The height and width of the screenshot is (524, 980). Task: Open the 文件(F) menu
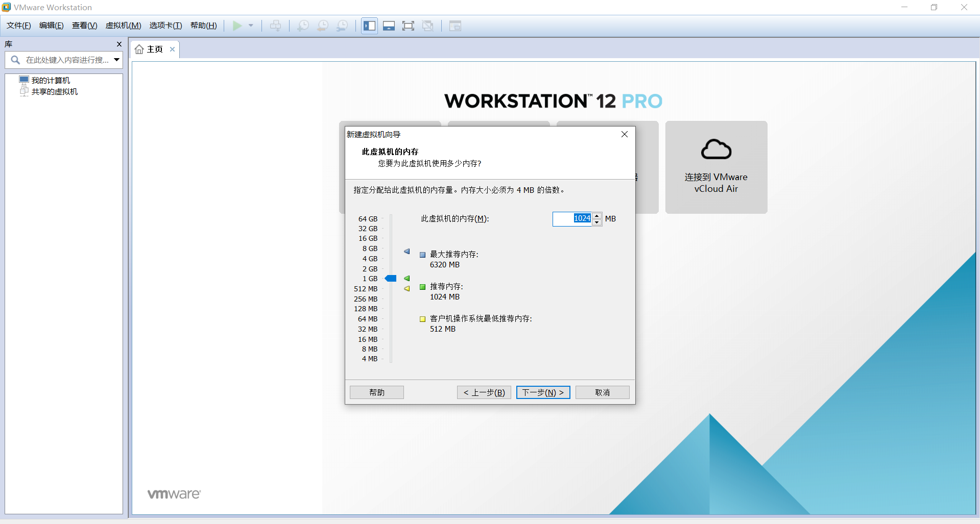coord(19,26)
